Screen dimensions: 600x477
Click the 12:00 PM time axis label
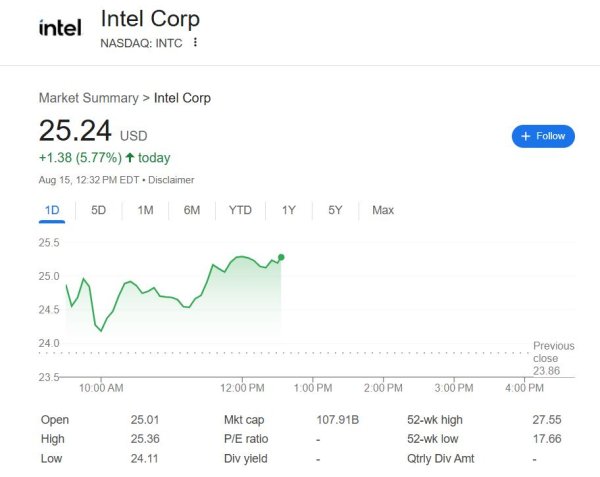coord(243,387)
